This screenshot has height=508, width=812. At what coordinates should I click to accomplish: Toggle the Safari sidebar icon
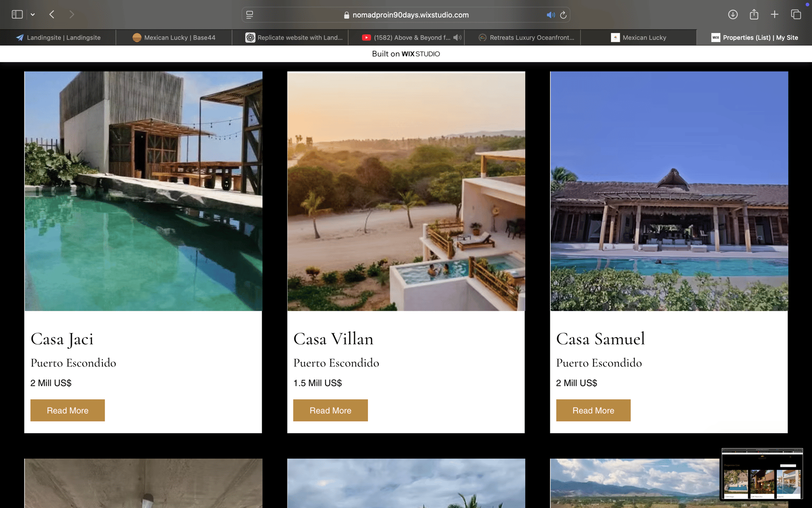tap(17, 15)
